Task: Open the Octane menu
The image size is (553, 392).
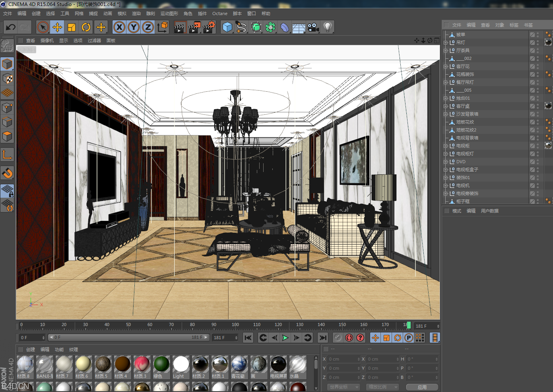Action: coord(219,13)
